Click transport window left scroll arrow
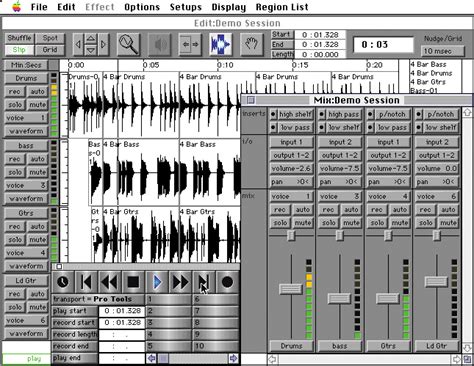474x366 pixels. (151, 358)
